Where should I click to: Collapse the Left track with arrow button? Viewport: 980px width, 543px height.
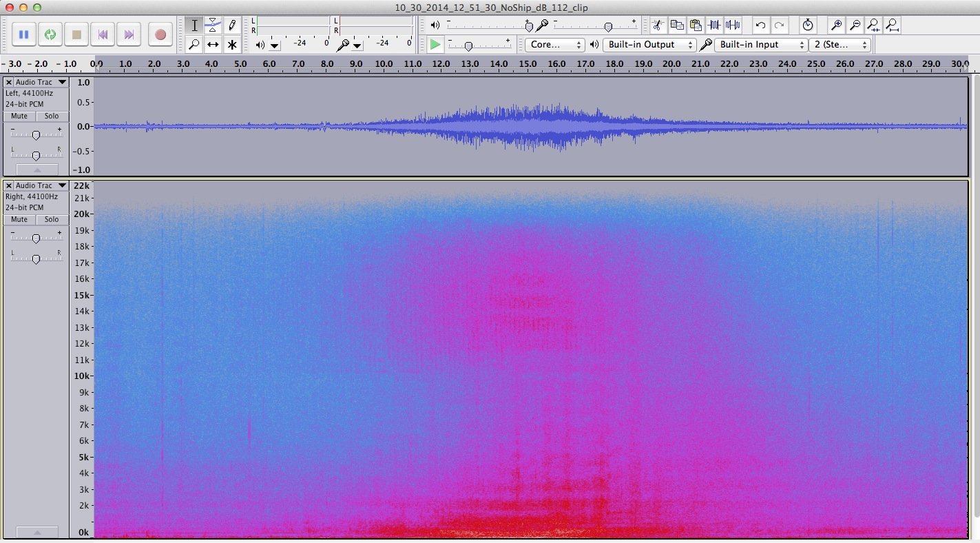[x=37, y=170]
